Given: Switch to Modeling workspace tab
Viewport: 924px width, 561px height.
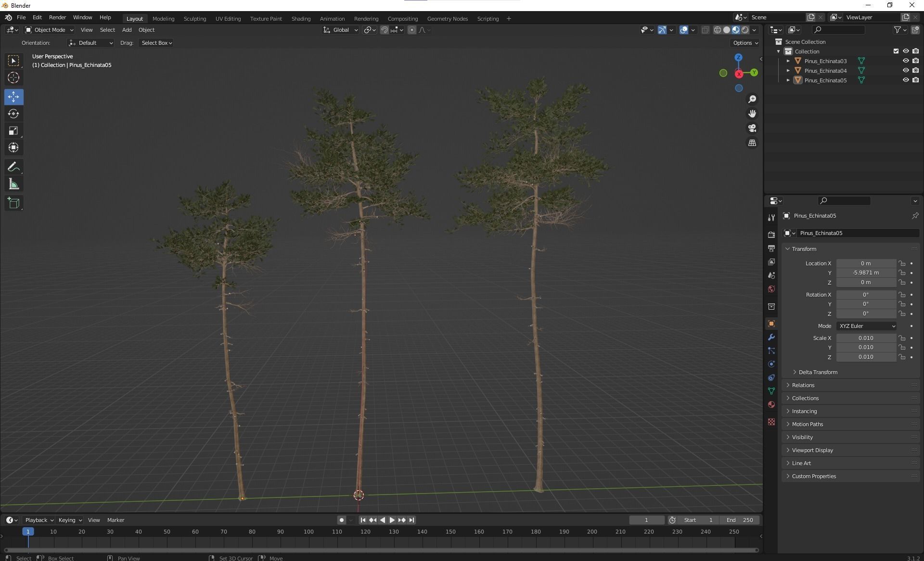Looking at the screenshot, I should (x=163, y=19).
